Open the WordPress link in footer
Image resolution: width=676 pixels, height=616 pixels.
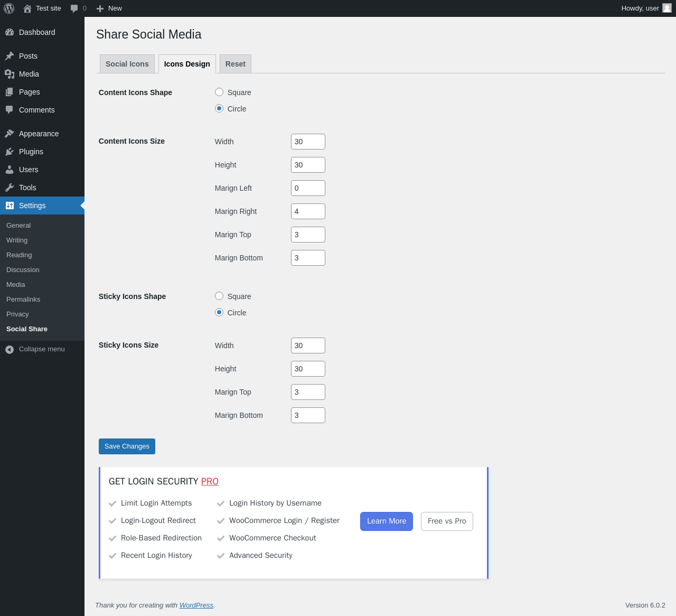(196, 605)
